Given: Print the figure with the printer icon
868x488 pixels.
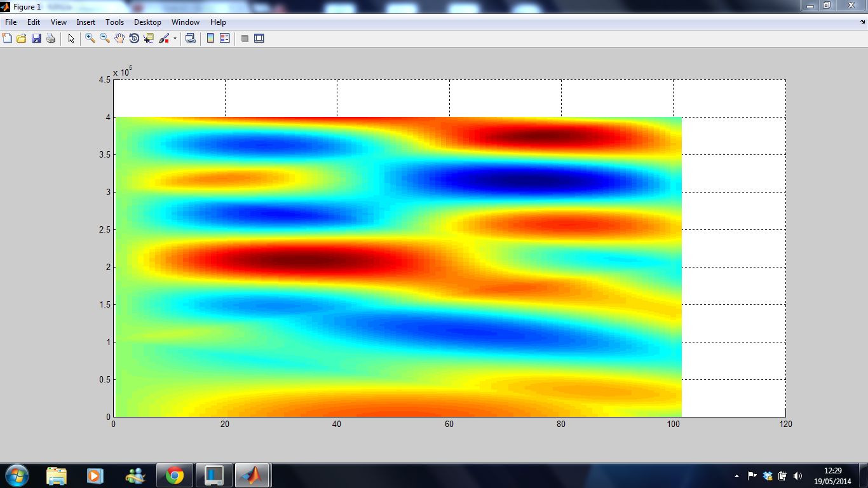Looking at the screenshot, I should click(x=51, y=39).
